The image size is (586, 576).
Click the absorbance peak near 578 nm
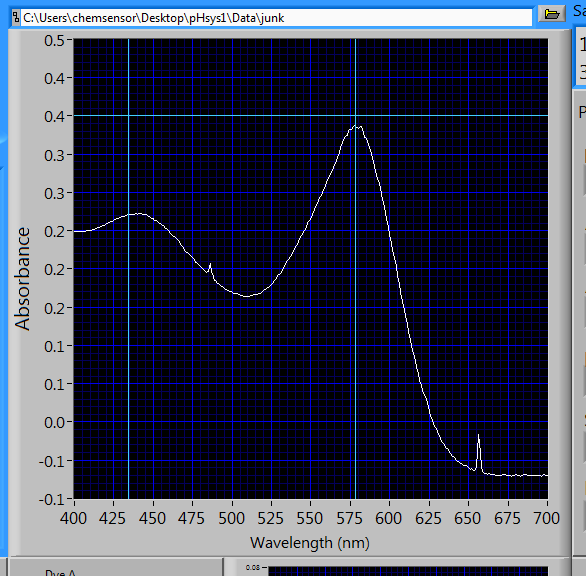click(355, 126)
